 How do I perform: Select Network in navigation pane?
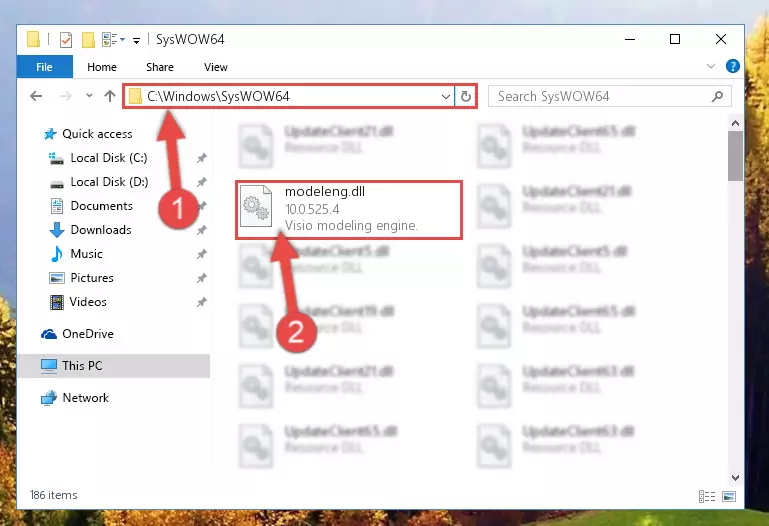pos(75,398)
